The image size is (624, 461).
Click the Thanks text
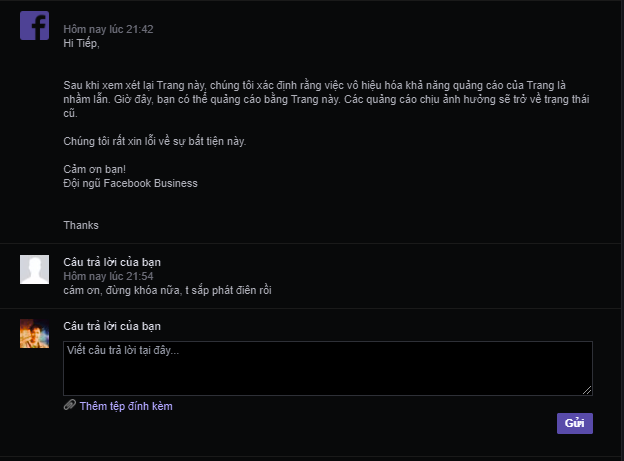click(x=81, y=225)
